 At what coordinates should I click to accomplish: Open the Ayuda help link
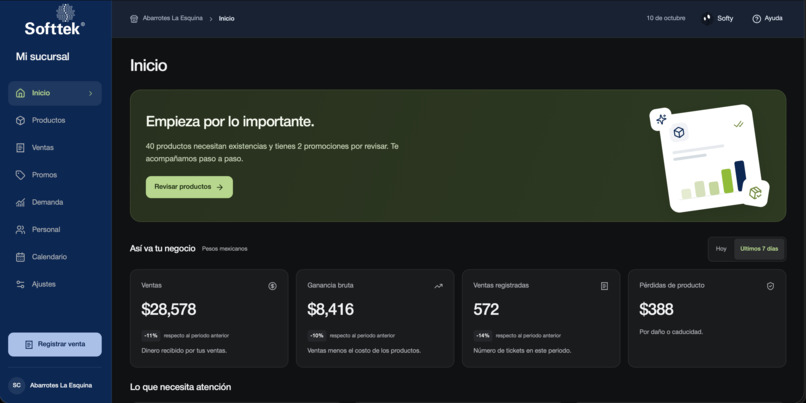pos(767,19)
